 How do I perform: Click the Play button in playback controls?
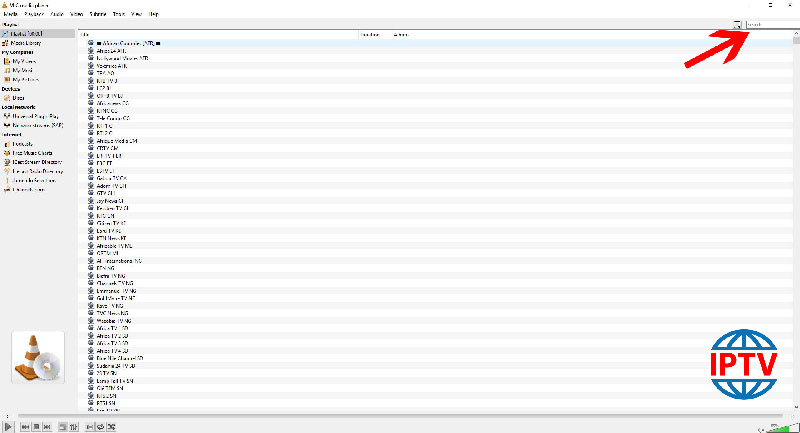tap(9, 427)
